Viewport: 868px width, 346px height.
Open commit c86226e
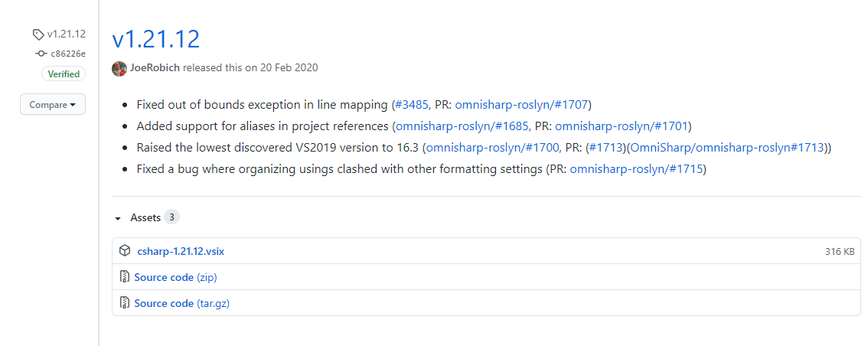pos(68,54)
